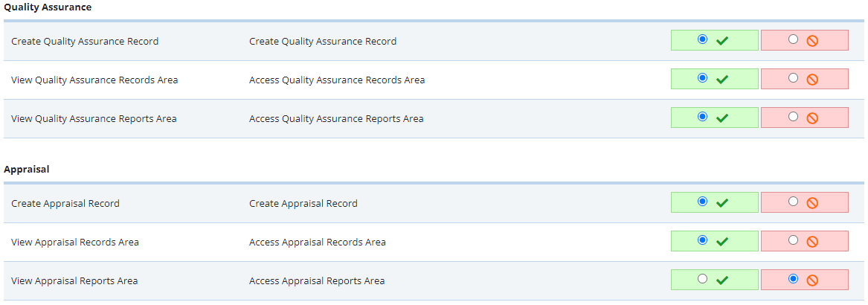Select deny radio for Create Appraisal Record

(793, 202)
